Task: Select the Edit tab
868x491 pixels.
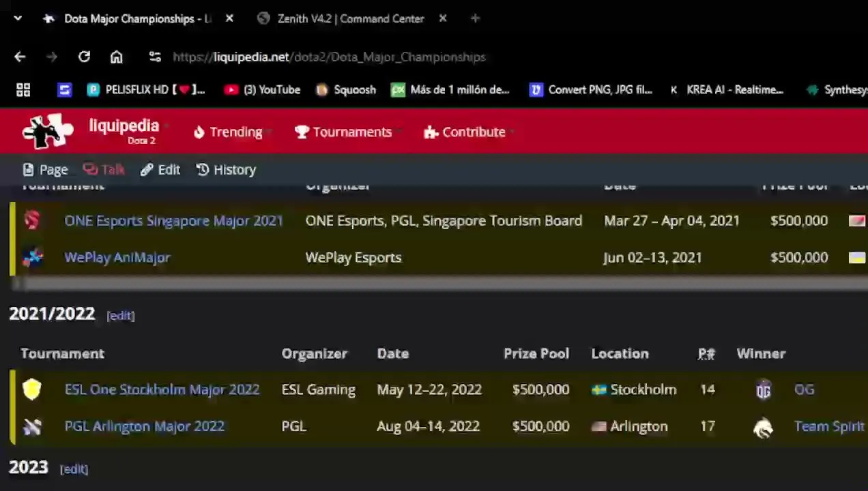Action: pos(160,170)
